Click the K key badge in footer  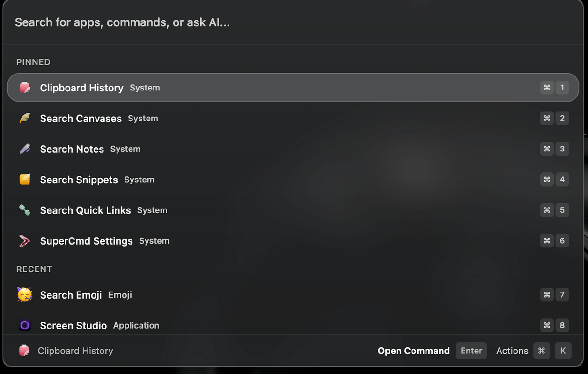point(563,351)
